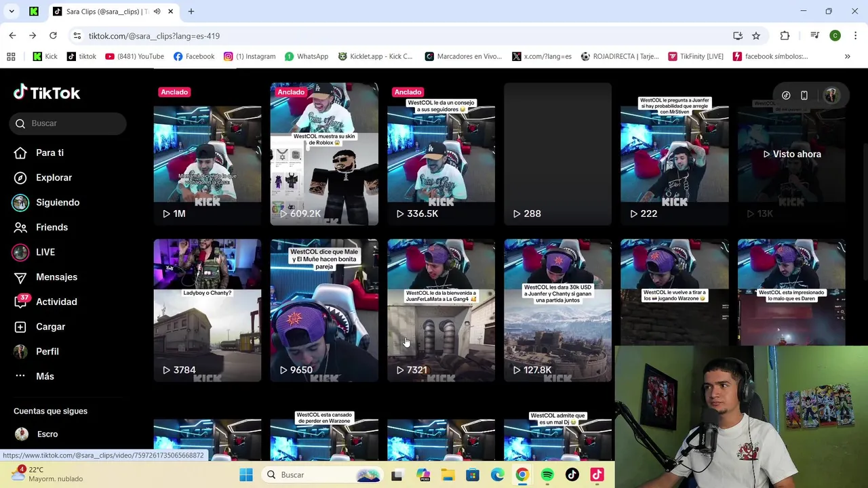Click the taskbar Buscar search box
868x488 pixels.
[x=322, y=474]
